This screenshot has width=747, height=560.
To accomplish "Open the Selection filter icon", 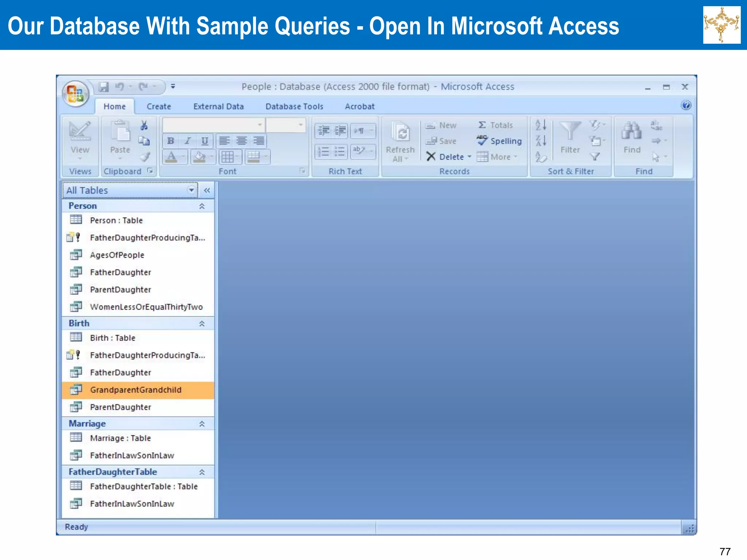I will click(597, 125).
